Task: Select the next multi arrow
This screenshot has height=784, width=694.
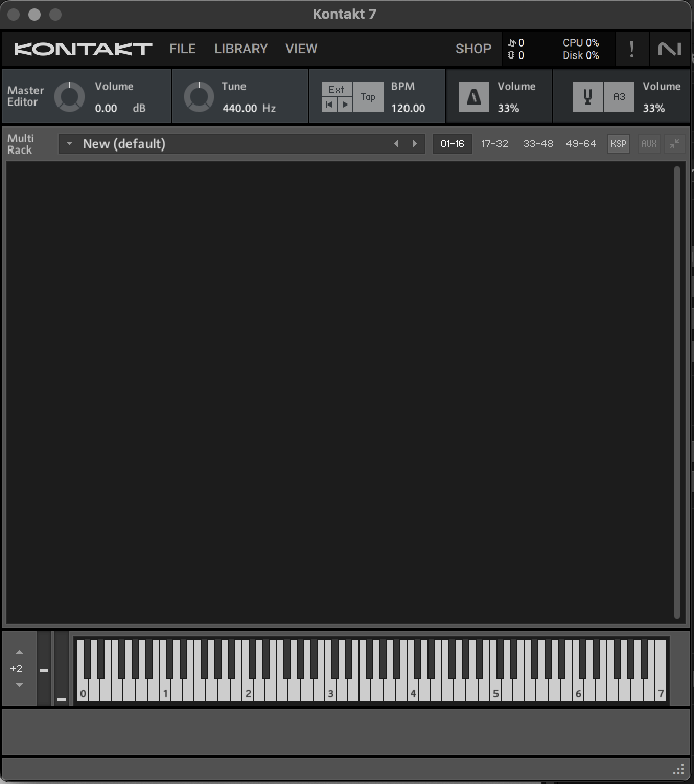Action: click(415, 144)
